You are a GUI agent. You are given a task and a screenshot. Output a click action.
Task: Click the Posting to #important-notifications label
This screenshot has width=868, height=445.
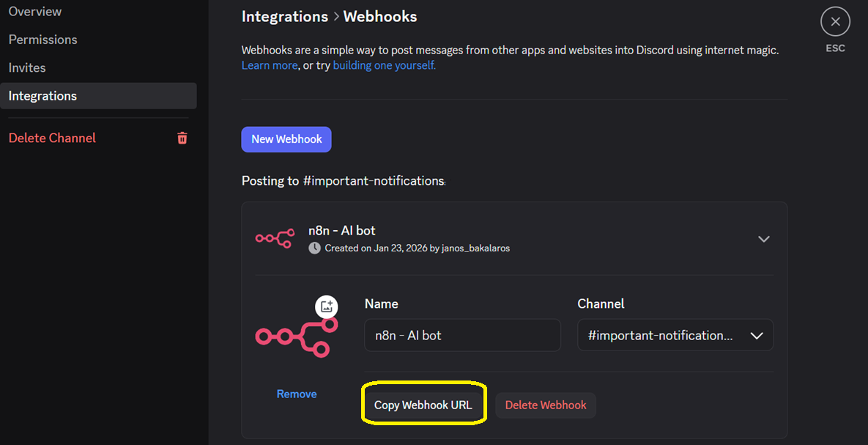tap(344, 181)
